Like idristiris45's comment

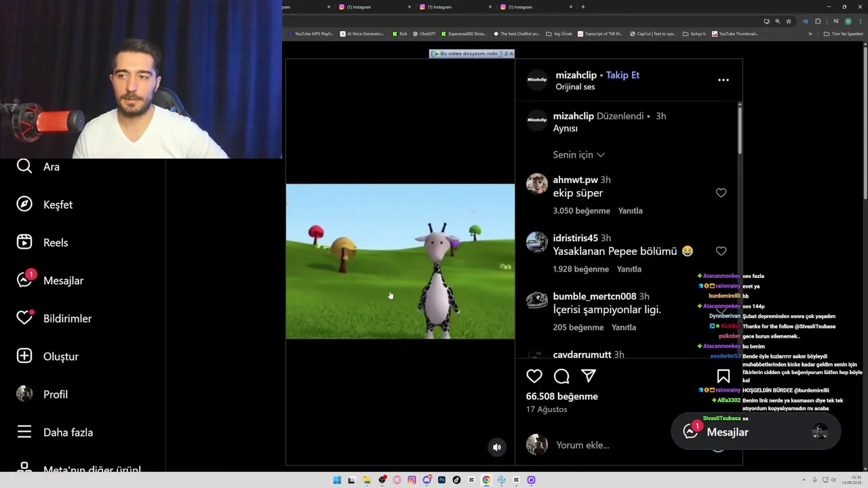pos(721,251)
